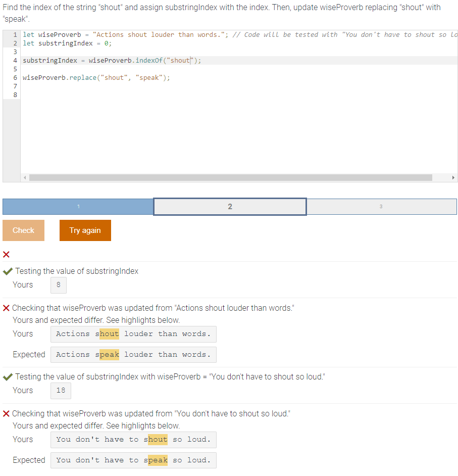Click empty line 8 in the editor
Screen dimensions: 458x476
click(239, 95)
